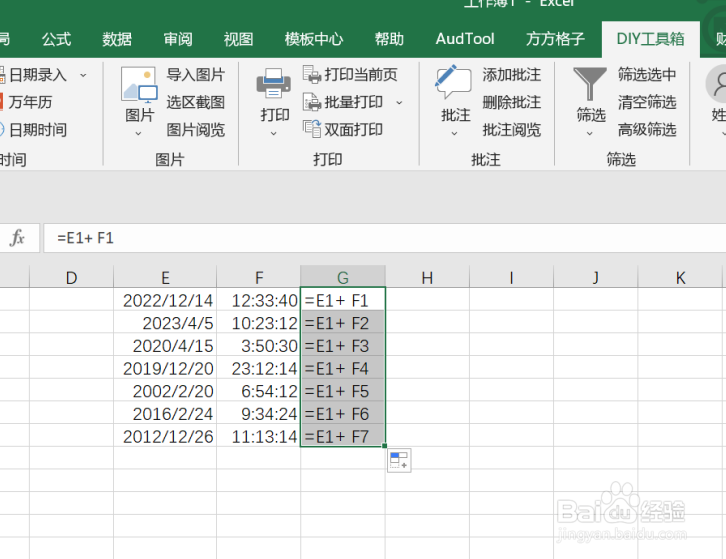Viewport: 726px width, 559px height.
Task: Click 图片阅览 picture browse button
Action: coord(196,130)
